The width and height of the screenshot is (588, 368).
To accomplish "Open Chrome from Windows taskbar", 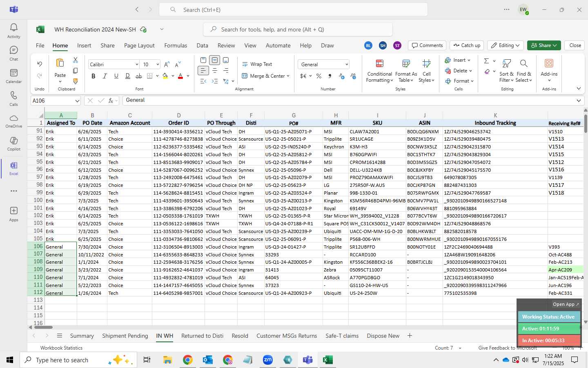I will tap(188, 360).
